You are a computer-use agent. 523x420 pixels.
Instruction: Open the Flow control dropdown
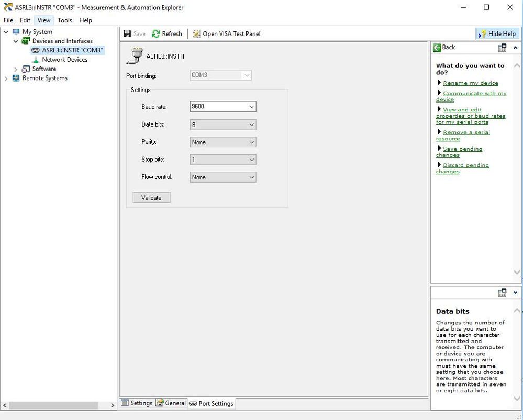(x=251, y=177)
